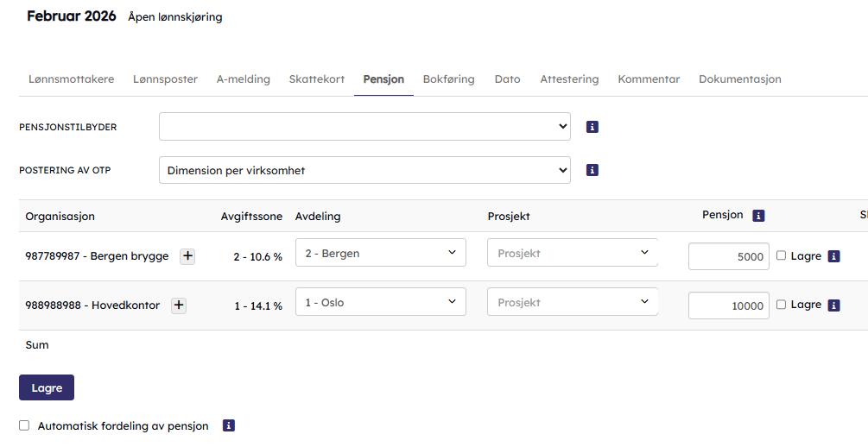Go to the Skattekort tab
The width and height of the screenshot is (868, 447).
(x=317, y=79)
